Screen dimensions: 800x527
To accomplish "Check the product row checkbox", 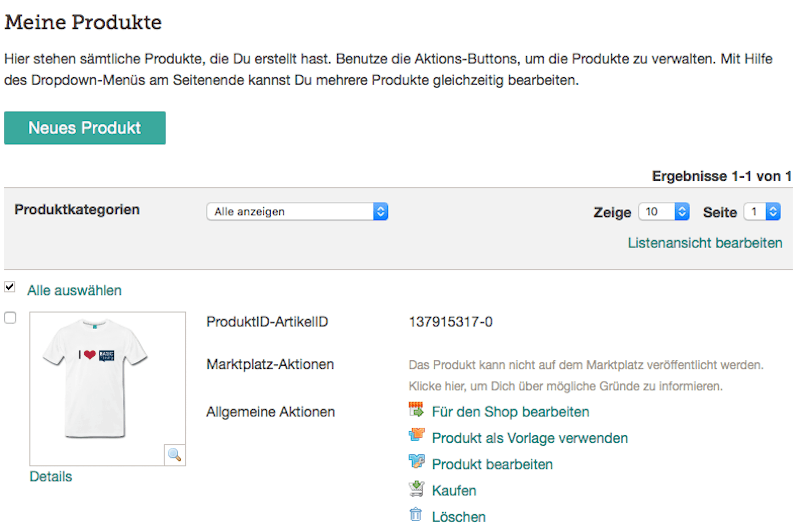I will point(10,318).
